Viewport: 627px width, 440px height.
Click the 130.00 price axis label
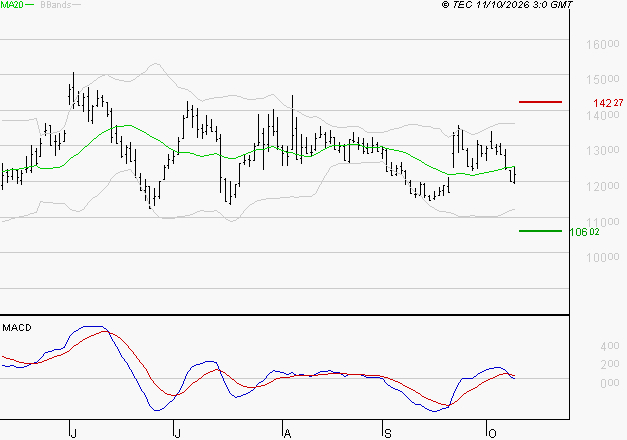coord(603,151)
